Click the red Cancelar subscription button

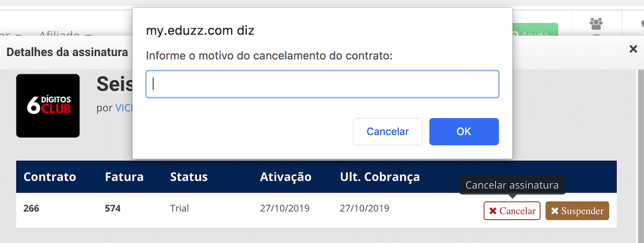(512, 211)
